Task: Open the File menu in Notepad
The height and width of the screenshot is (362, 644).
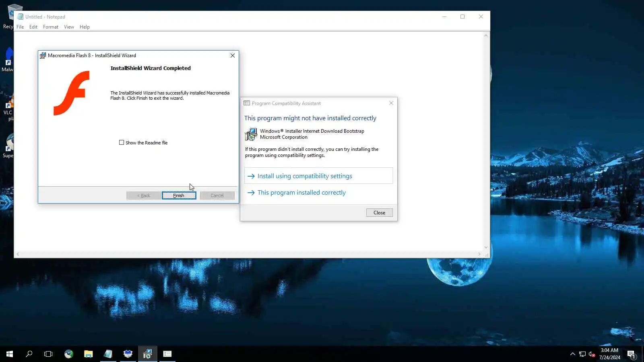Action: (x=20, y=27)
